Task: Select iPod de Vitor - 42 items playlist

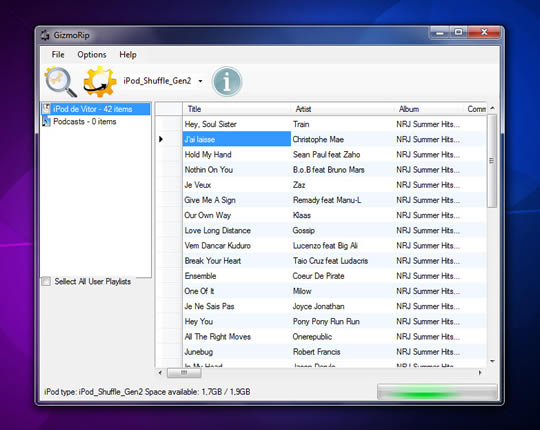Action: pos(96,109)
